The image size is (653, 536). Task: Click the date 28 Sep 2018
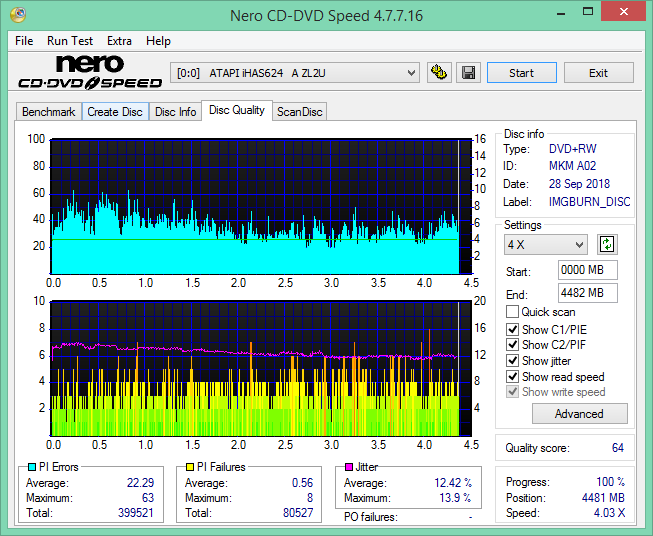click(x=579, y=184)
